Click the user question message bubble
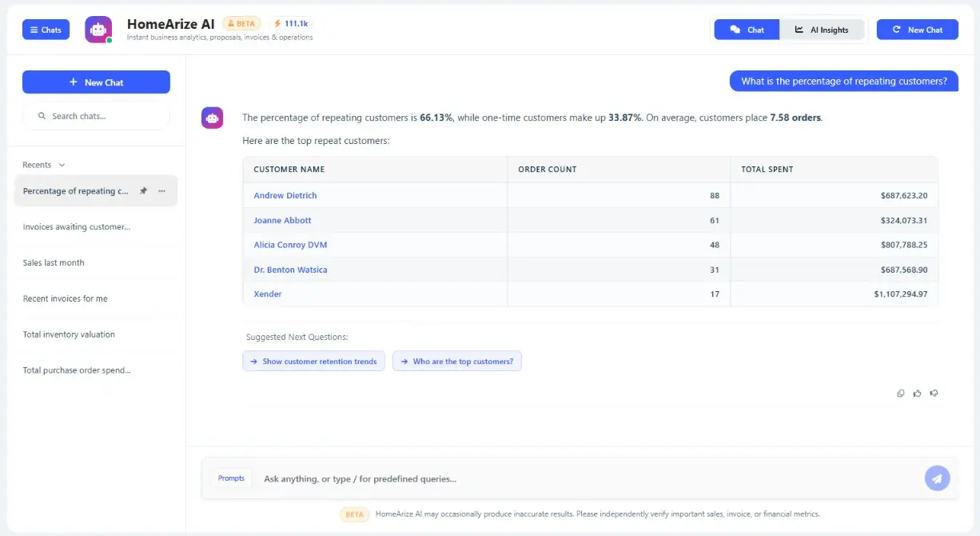This screenshot has height=536, width=980. (844, 81)
